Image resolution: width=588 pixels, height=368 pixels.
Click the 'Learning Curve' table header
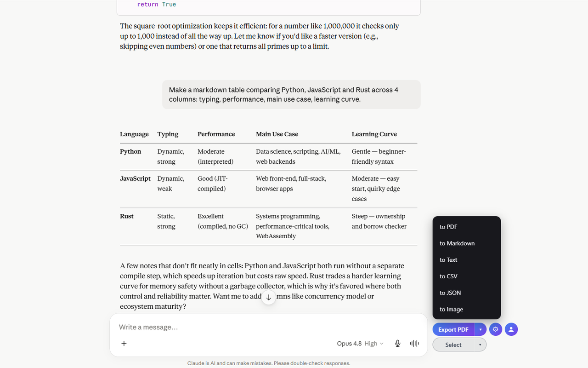[x=374, y=134]
